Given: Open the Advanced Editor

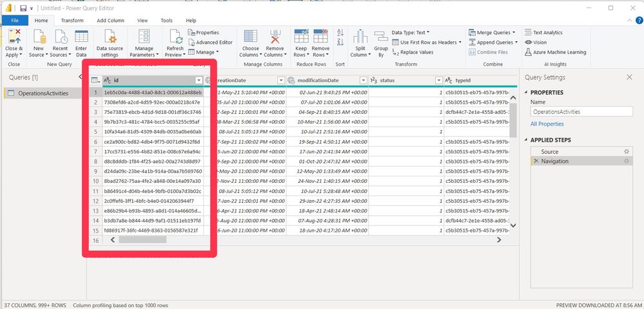Looking at the screenshot, I should coord(211,42).
